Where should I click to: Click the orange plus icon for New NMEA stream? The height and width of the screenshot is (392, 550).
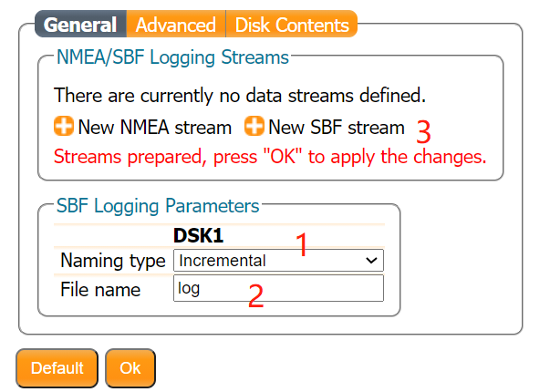click(x=64, y=126)
